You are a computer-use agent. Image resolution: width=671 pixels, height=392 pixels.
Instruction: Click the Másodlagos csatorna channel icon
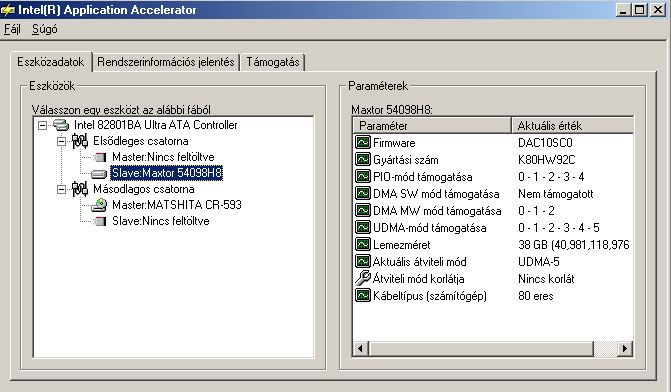click(x=80, y=189)
